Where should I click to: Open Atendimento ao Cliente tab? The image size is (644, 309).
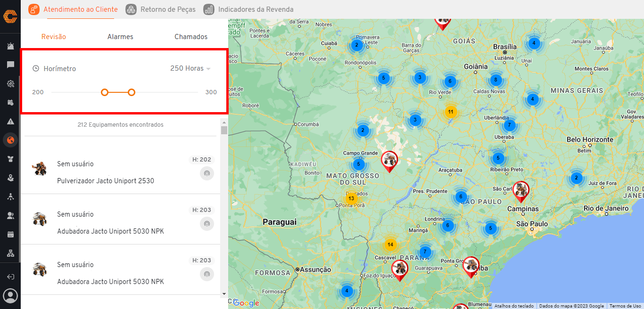[73, 9]
